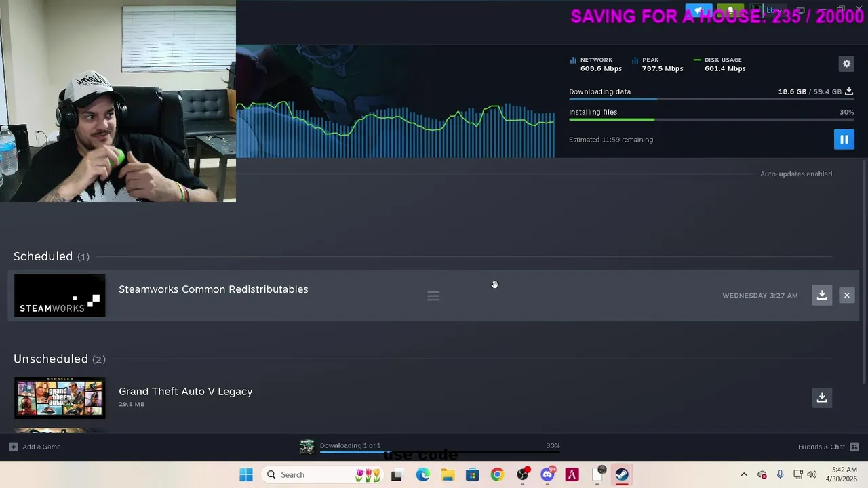Click the Estimated 11:59 remaining text
The height and width of the screenshot is (488, 868).
pos(611,140)
